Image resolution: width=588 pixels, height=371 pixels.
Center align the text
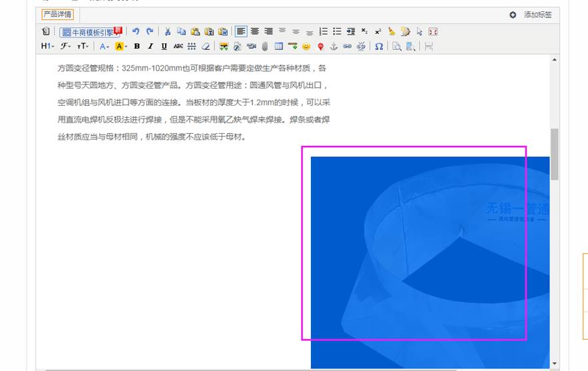(254, 31)
